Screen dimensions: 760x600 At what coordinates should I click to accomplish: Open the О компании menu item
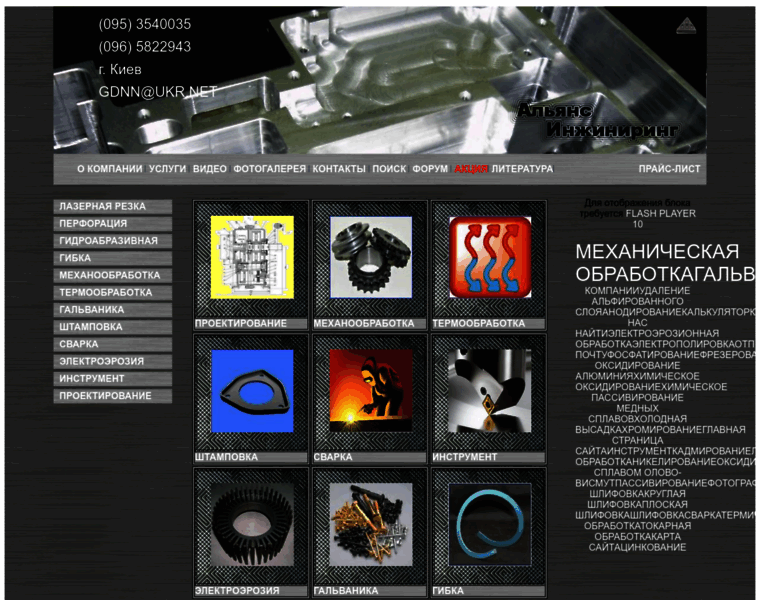[x=110, y=169]
